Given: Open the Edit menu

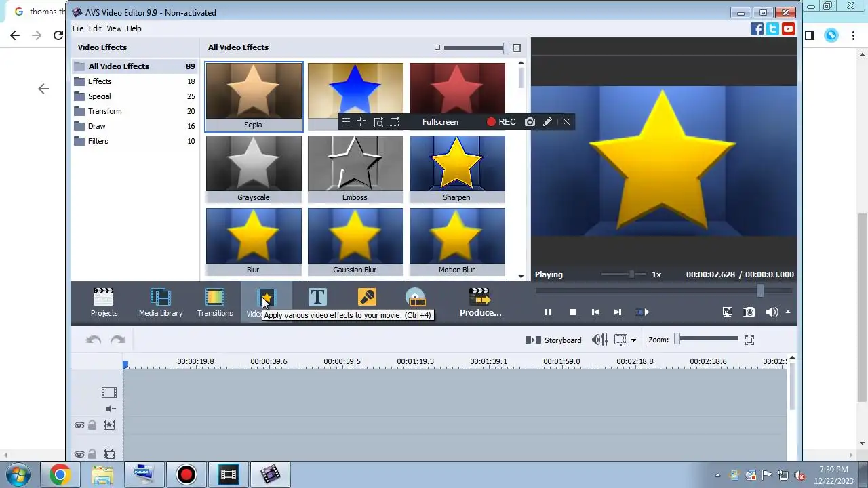Looking at the screenshot, I should (x=95, y=28).
